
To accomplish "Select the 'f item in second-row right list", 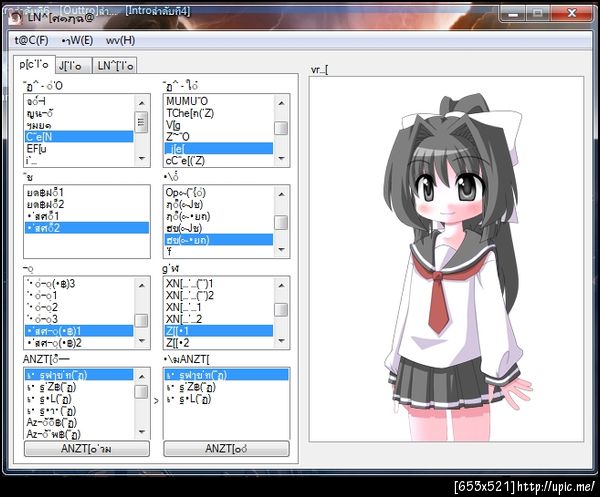I will coord(219,251).
